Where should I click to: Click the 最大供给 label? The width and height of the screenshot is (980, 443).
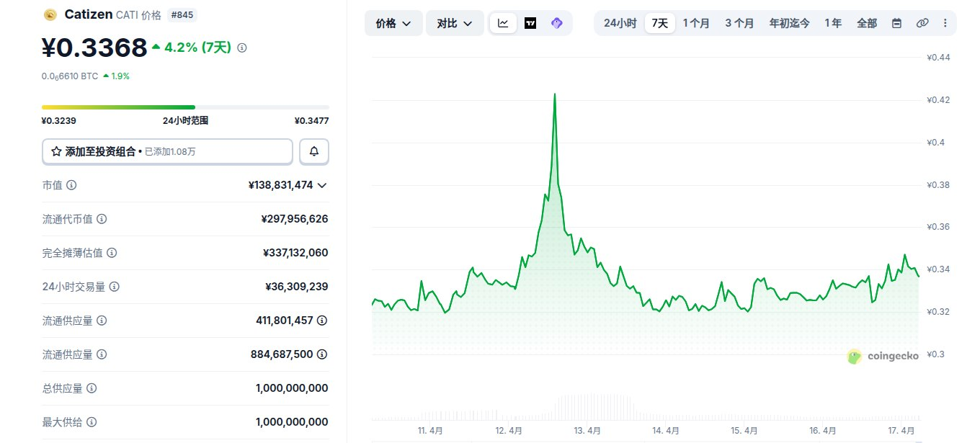tap(63, 422)
